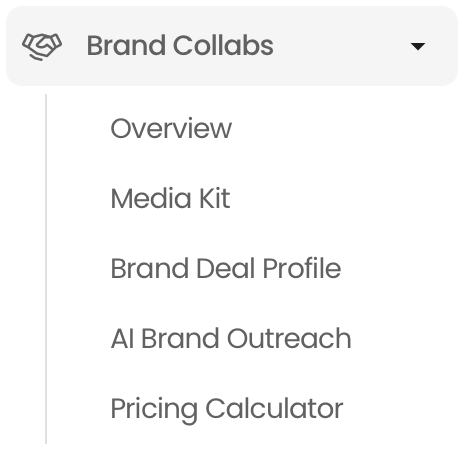Screen dimensions: 472x452
Task: Hide the Brand Collabs submenu with the arrow
Action: [x=418, y=46]
